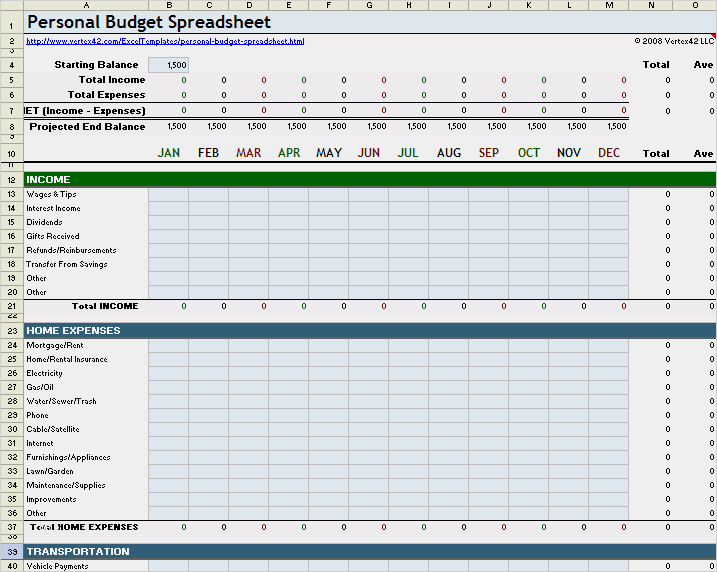Screen dimensions: 717x572
Task: Click the Electricity FEB input cell
Action: [x=208, y=373]
